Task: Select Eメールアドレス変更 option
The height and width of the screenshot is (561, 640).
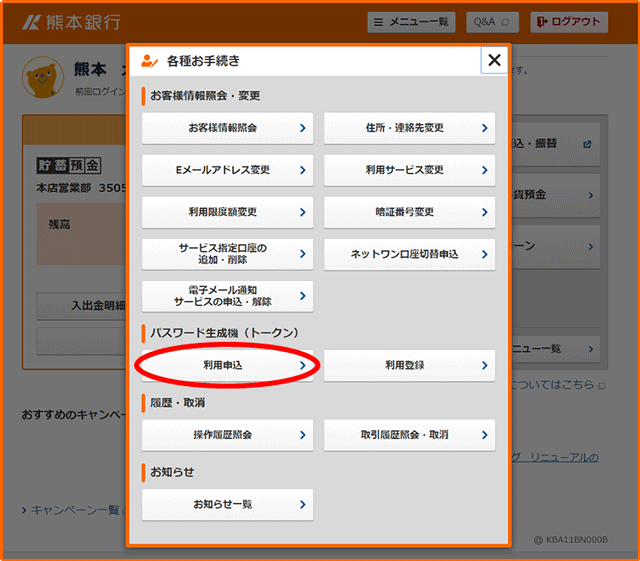Action: click(x=227, y=170)
